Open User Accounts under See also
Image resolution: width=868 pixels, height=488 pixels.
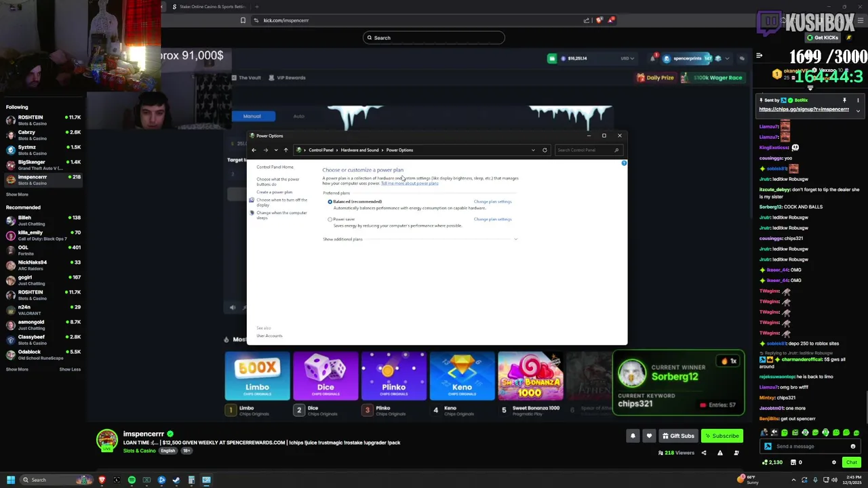point(269,335)
